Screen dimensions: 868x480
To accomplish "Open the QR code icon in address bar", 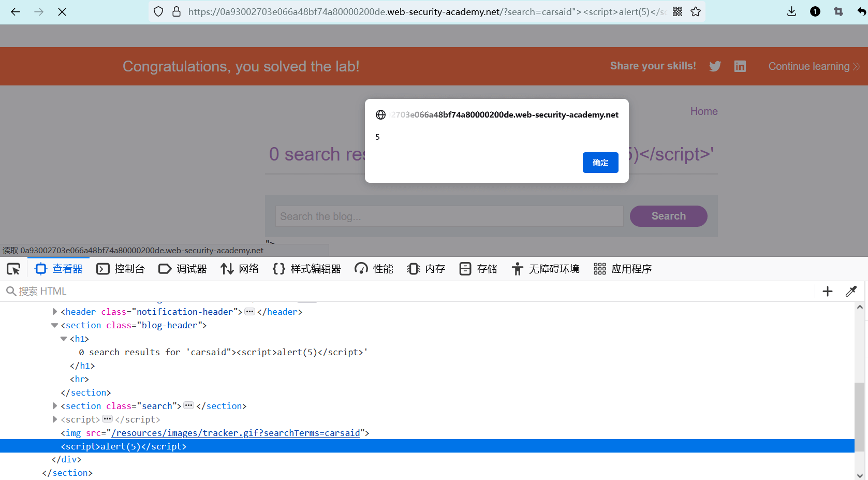I will [678, 11].
